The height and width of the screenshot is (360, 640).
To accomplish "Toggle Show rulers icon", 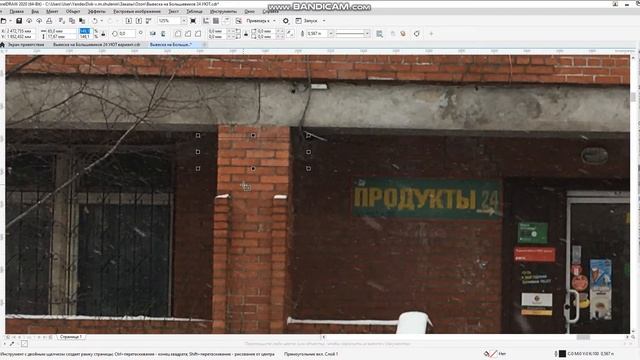I will click(206, 20).
